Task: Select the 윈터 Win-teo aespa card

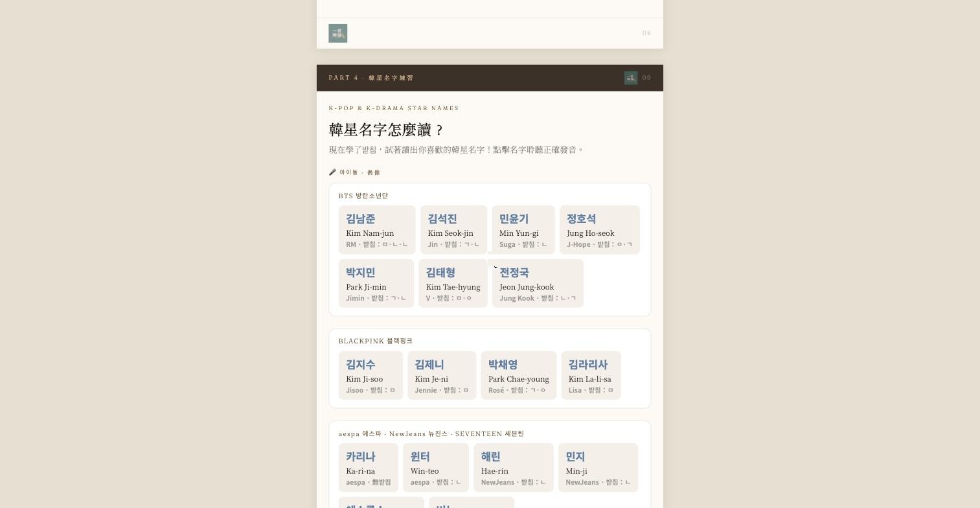Action: [x=436, y=467]
